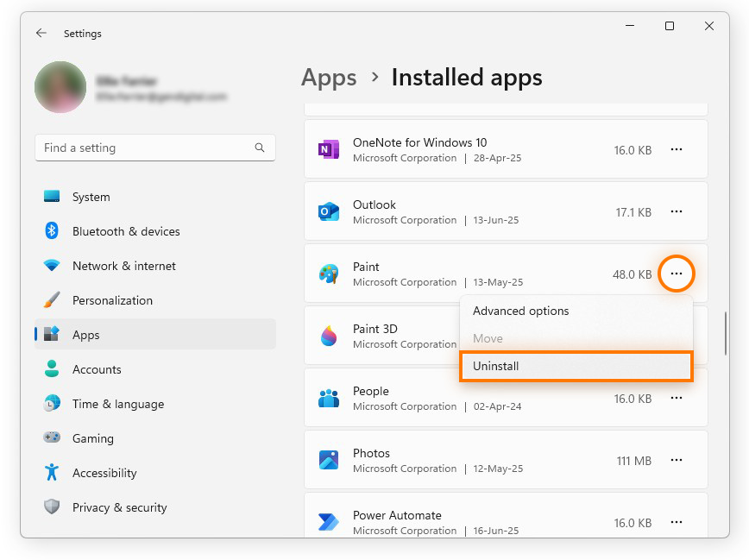Open more options for Power Automate

coord(676,522)
